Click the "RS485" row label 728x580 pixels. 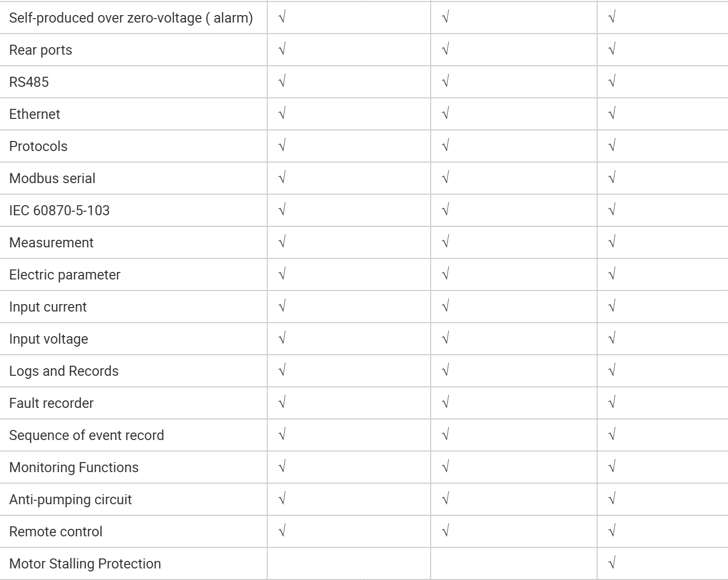[29, 82]
